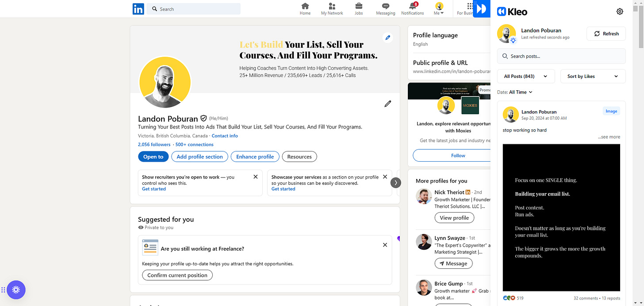Click Brice Gump's avatar

click(x=424, y=287)
